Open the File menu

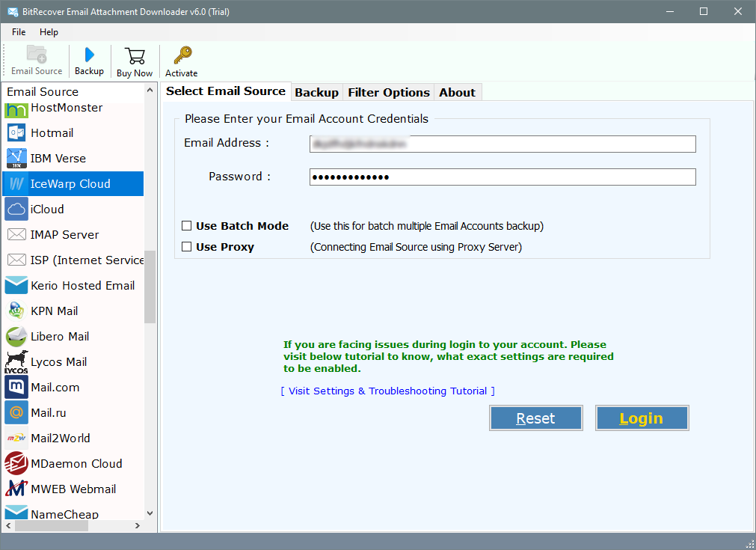[19, 32]
